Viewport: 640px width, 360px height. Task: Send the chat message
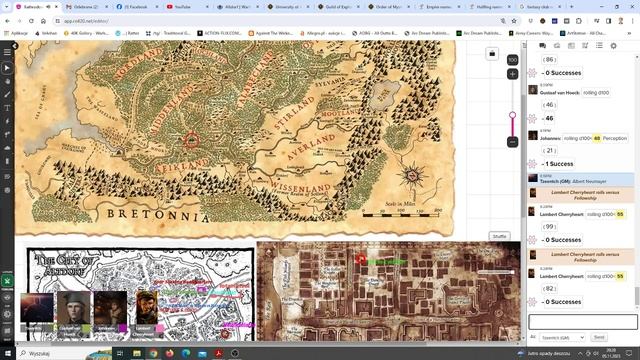coord(599,337)
